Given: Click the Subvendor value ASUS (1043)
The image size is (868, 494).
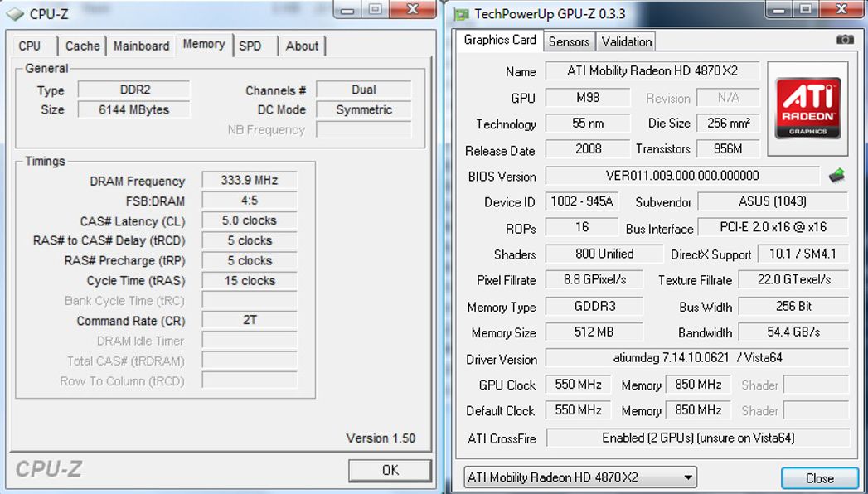Looking at the screenshot, I should pos(773,201).
